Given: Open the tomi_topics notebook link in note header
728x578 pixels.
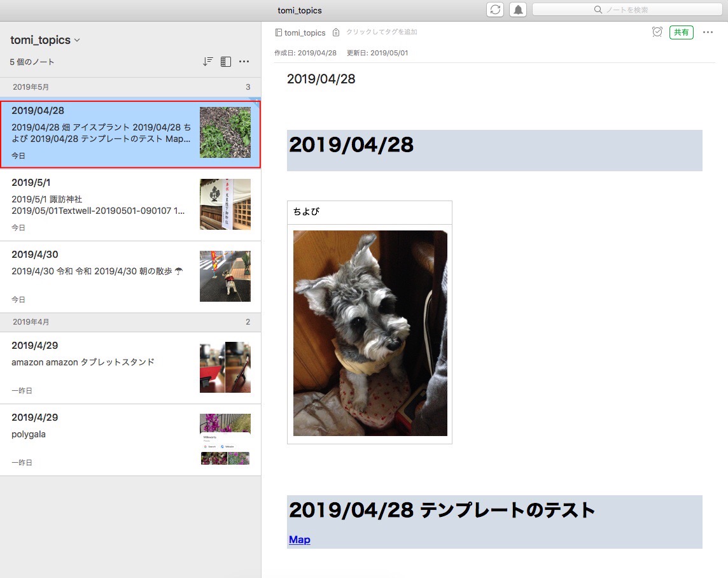Looking at the screenshot, I should (x=305, y=32).
